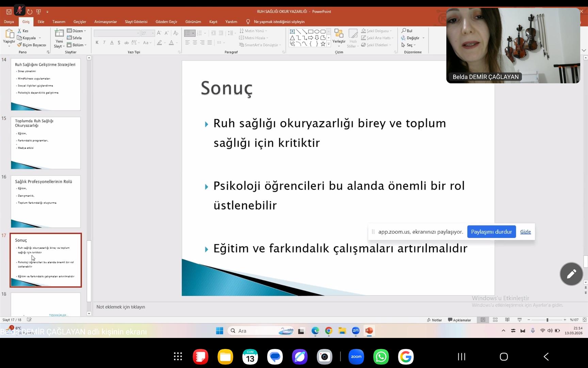588x368 pixels.
Task: Switch to slide sorter view in status bar
Action: tap(495, 320)
